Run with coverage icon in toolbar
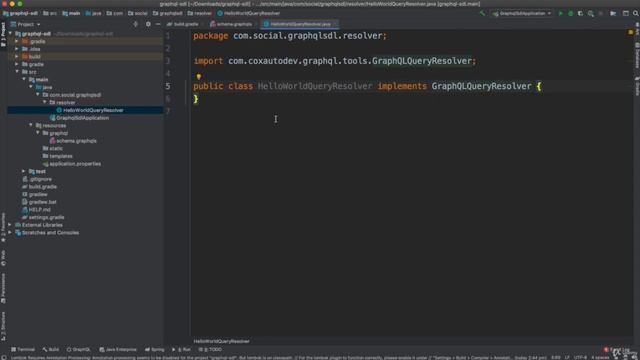 pyautogui.click(x=580, y=13)
